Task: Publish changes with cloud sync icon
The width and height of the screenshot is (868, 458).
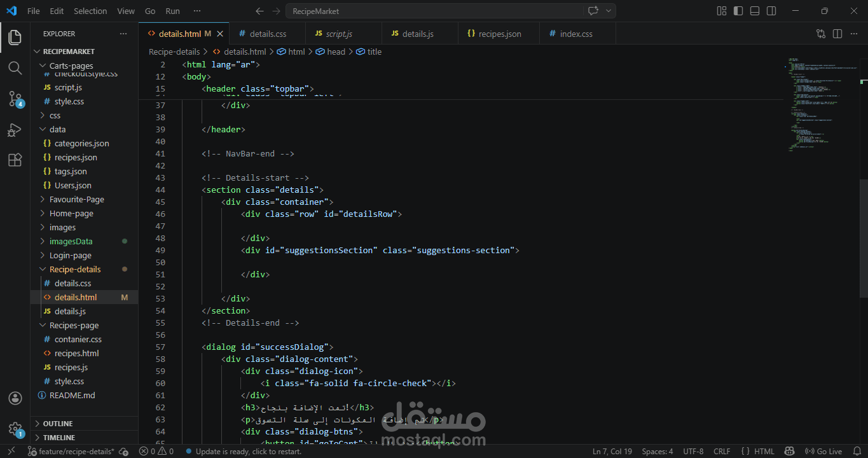Action: click(x=124, y=451)
